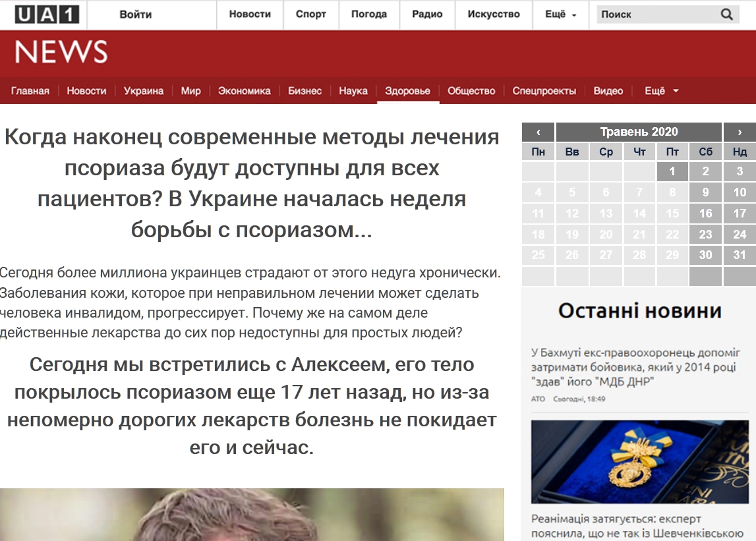Open the Наука tab

353,91
